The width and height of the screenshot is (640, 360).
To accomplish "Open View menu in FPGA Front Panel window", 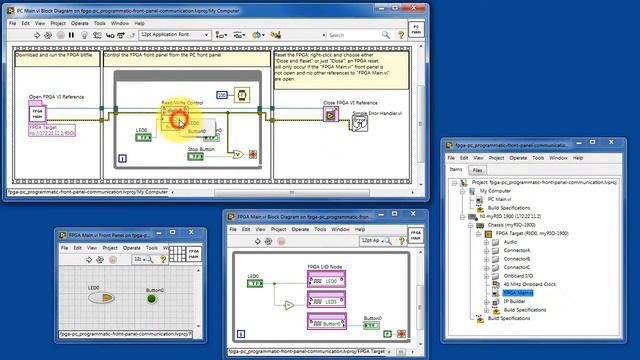I will click(92, 248).
